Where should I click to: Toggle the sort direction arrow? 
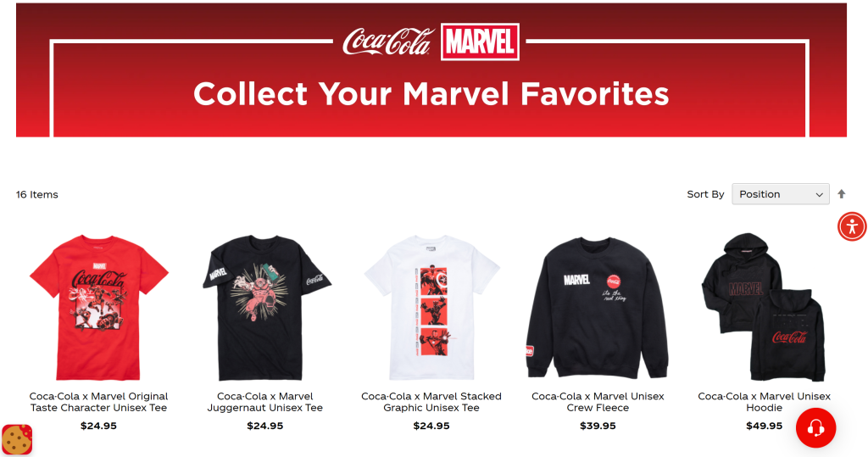(x=842, y=194)
